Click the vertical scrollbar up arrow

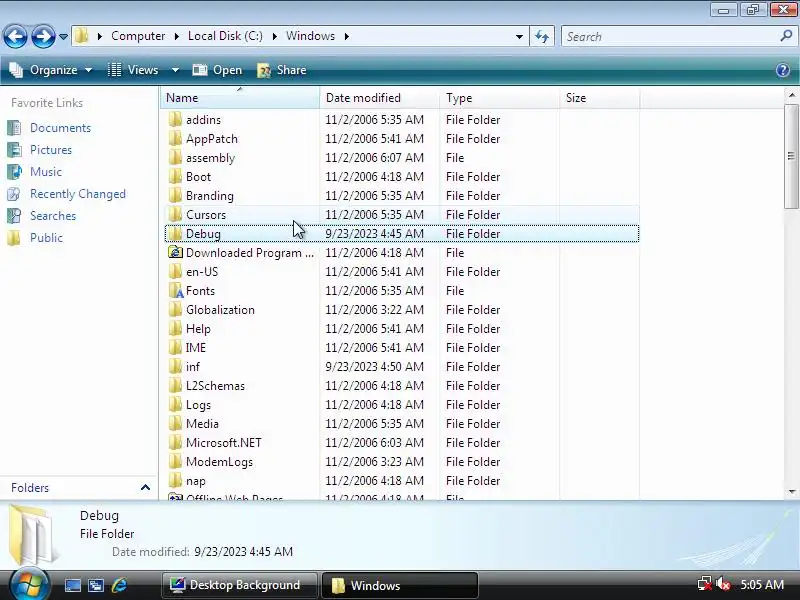click(791, 95)
